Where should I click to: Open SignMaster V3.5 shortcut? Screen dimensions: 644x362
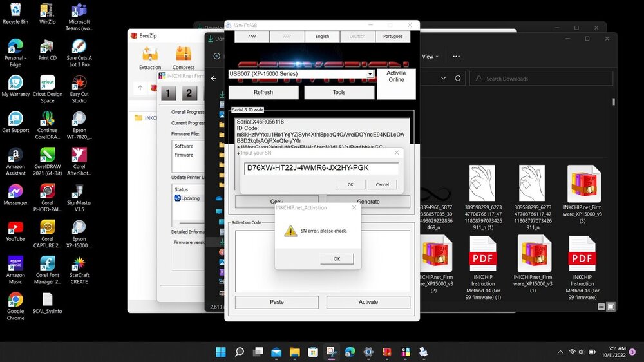click(79, 197)
